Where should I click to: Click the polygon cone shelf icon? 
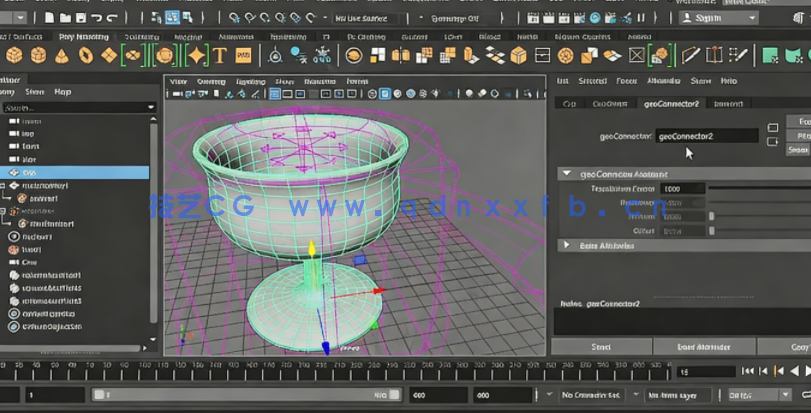click(62, 56)
